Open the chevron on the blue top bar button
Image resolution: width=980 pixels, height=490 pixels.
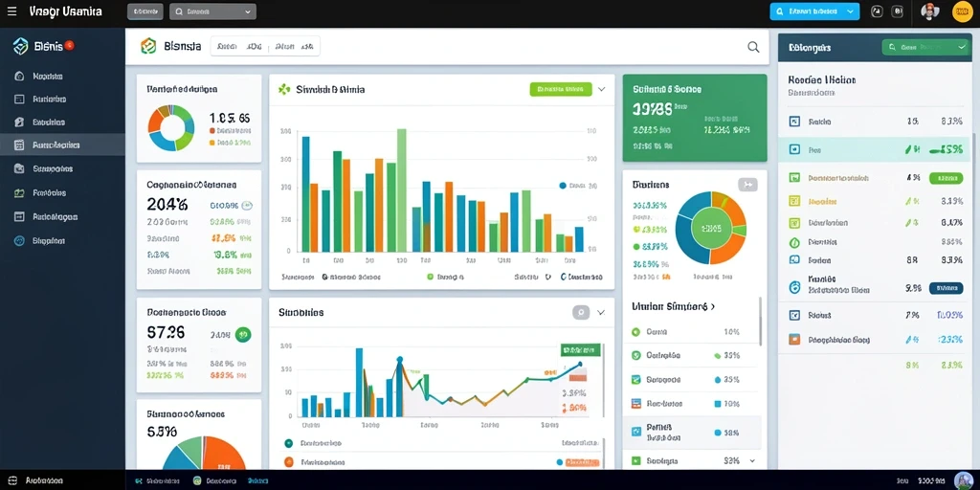[x=850, y=11]
